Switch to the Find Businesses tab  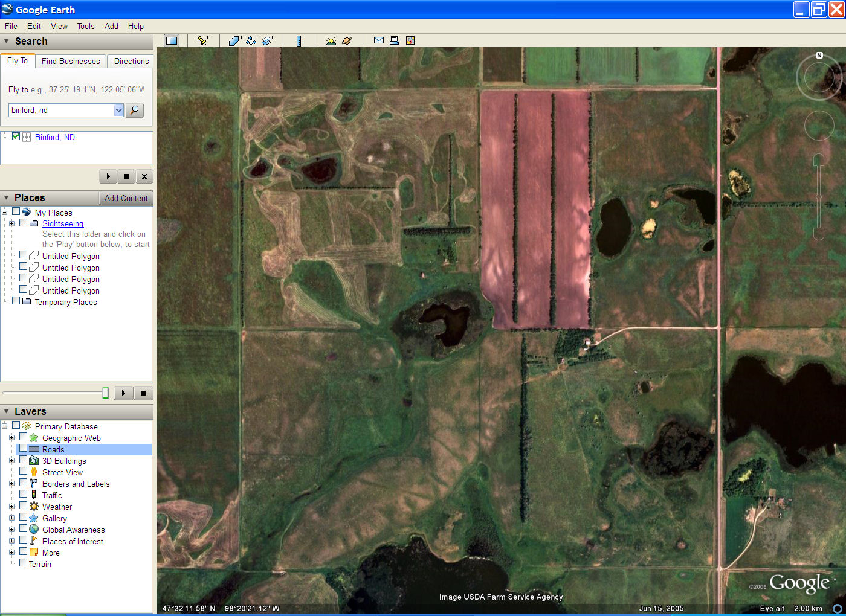[x=71, y=61]
